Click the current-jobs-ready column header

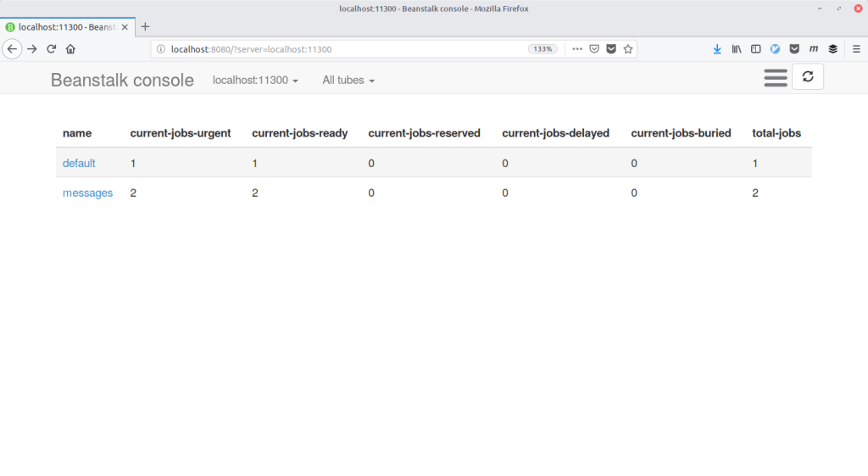(299, 133)
